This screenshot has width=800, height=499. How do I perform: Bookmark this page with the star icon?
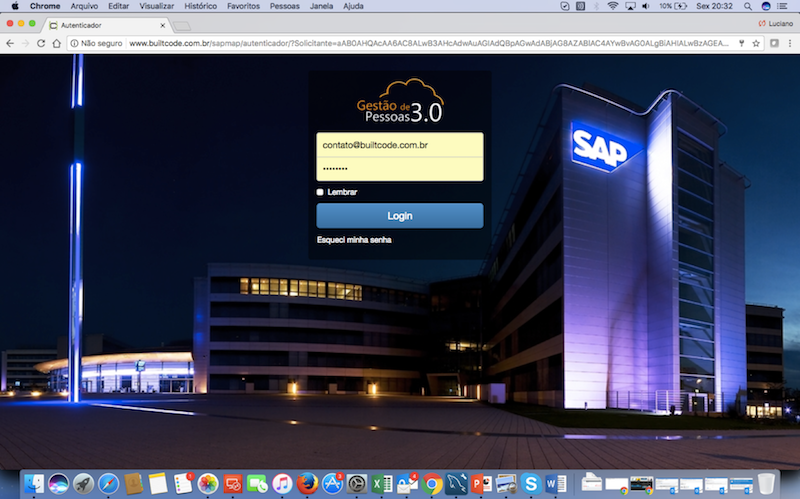756,43
